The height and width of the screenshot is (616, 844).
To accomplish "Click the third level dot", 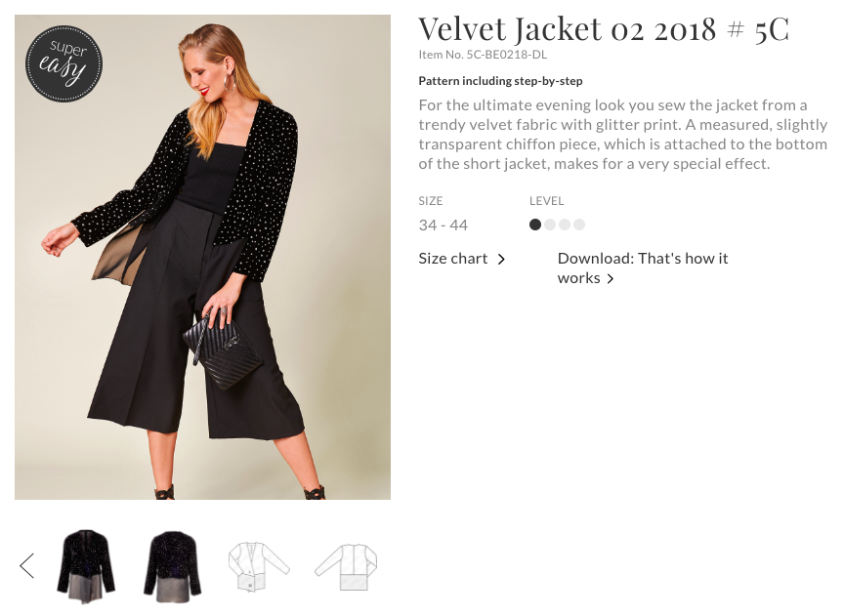I will (565, 225).
